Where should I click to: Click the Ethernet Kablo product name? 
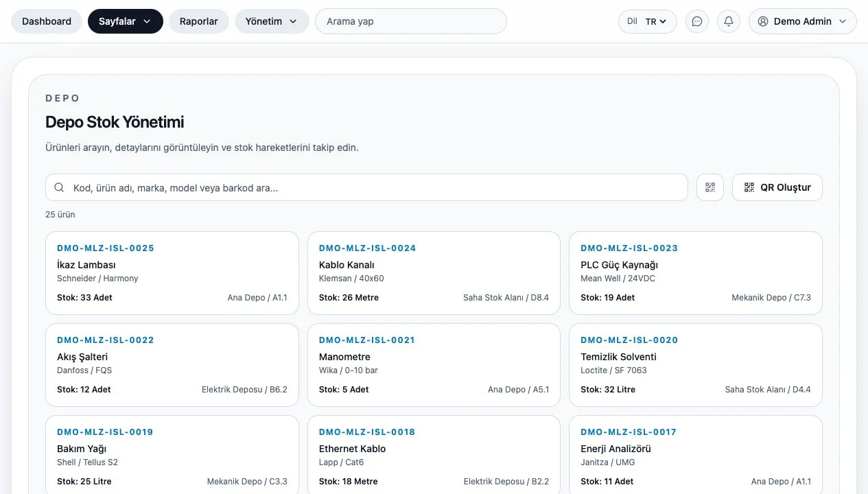[x=353, y=449]
